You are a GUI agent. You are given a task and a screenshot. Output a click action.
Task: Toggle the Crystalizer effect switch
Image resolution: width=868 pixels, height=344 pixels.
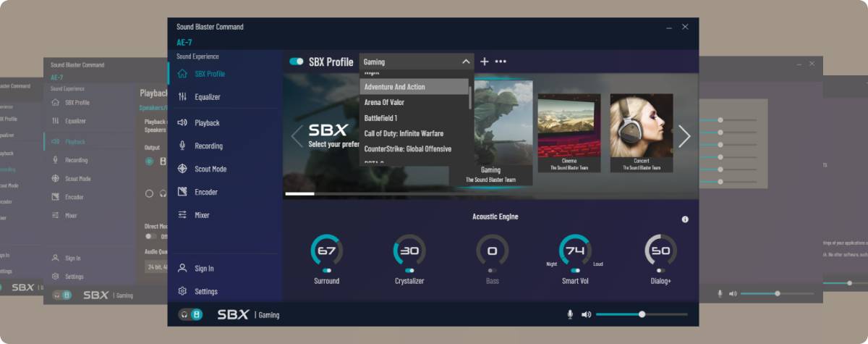click(409, 270)
